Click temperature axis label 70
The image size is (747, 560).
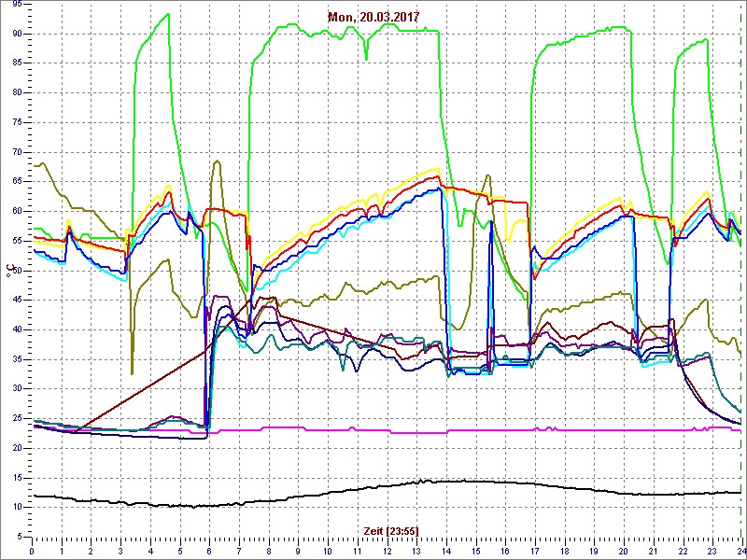17,152
